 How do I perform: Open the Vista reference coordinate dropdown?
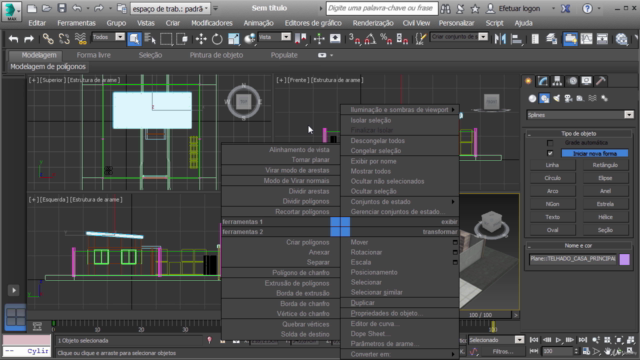coord(274,37)
